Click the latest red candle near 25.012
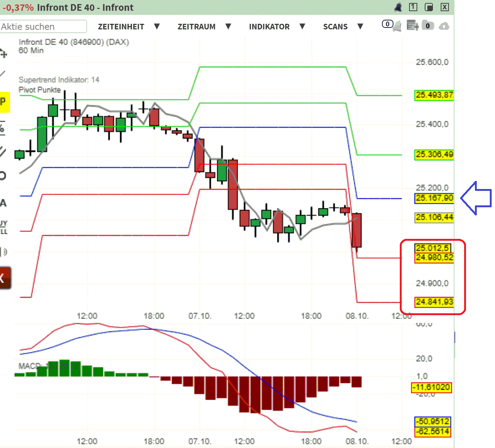 pos(357,230)
